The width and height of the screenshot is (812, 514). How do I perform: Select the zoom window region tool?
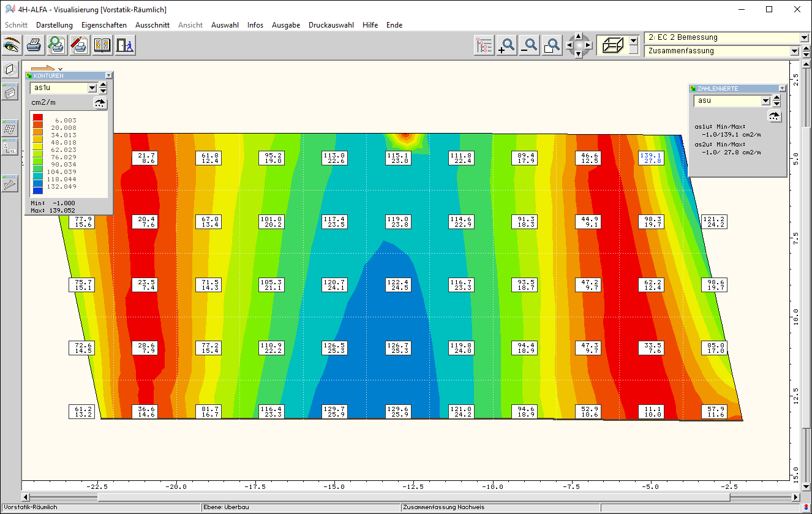point(552,45)
